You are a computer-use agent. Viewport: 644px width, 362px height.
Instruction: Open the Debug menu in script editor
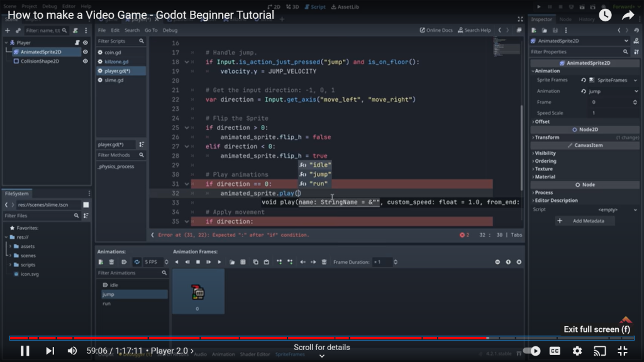170,30
